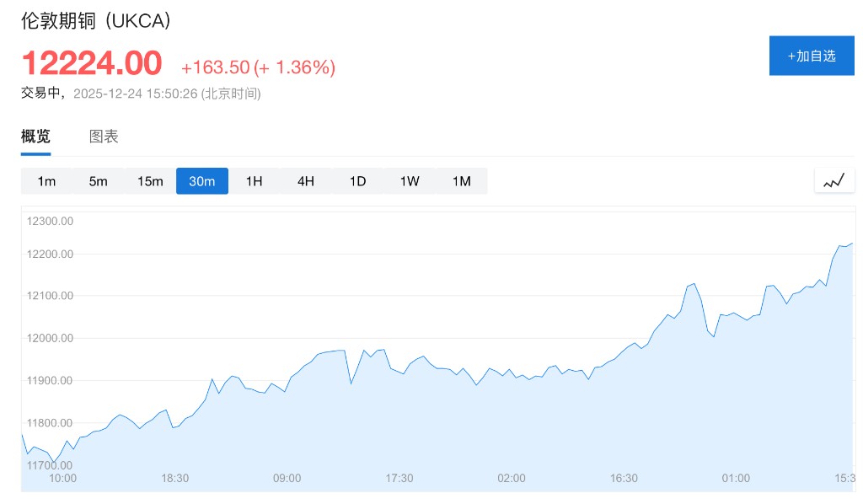Click the 17:30 time axis label
This screenshot has height=504, width=863.
pos(399,478)
